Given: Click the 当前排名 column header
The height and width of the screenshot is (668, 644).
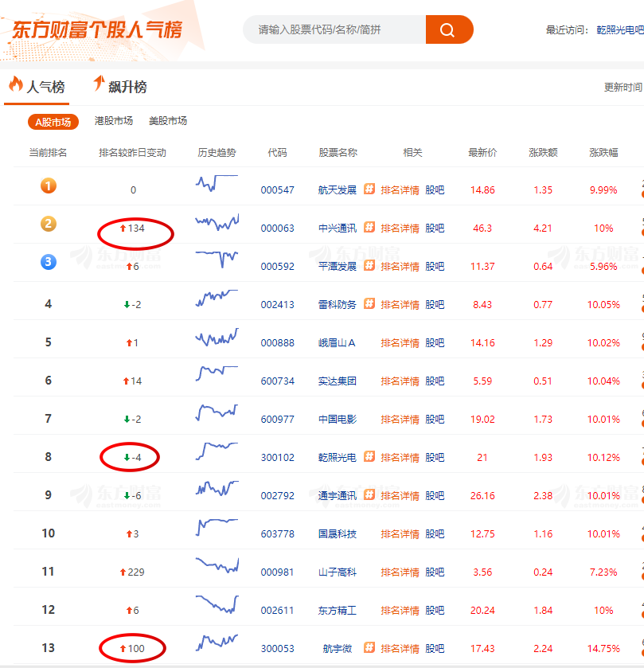Looking at the screenshot, I should click(48, 153).
